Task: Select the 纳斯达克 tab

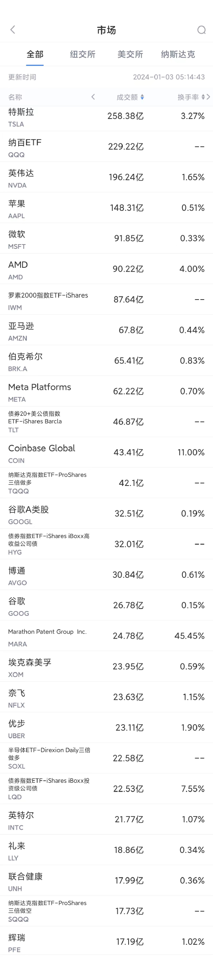Action: point(178,54)
